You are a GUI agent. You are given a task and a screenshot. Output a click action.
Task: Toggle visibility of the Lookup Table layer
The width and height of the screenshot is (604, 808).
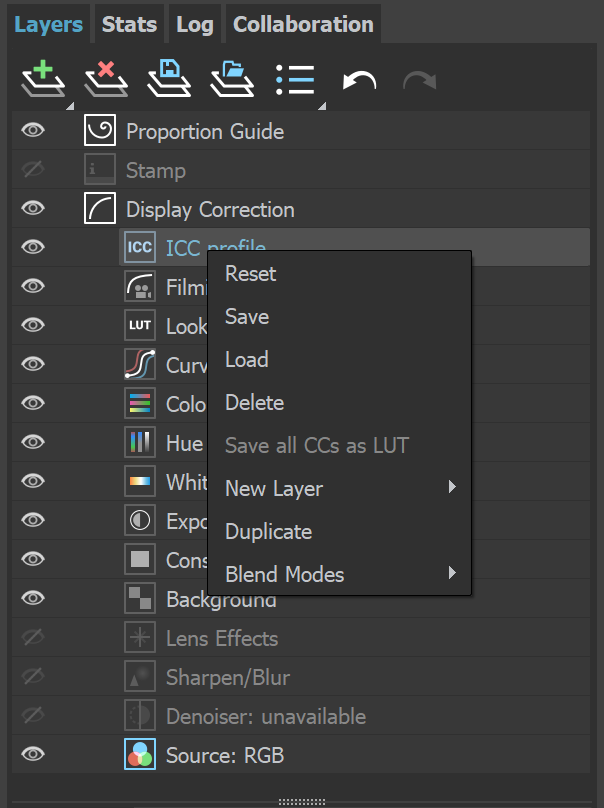(33, 325)
